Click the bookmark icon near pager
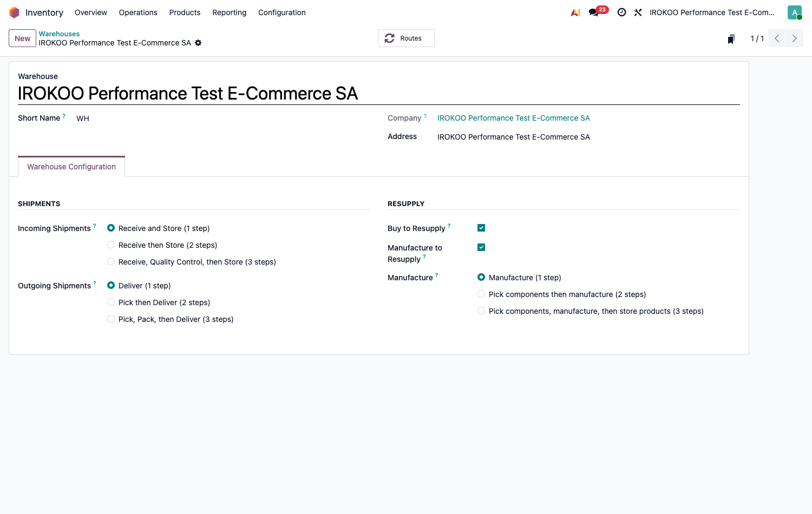 (731, 38)
